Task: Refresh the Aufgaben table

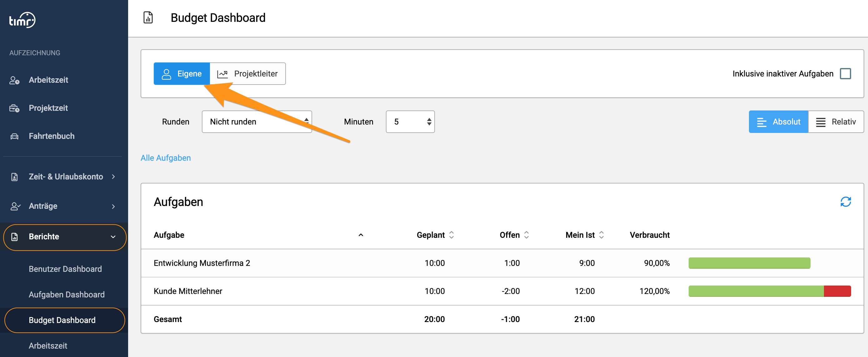Action: pos(846,202)
